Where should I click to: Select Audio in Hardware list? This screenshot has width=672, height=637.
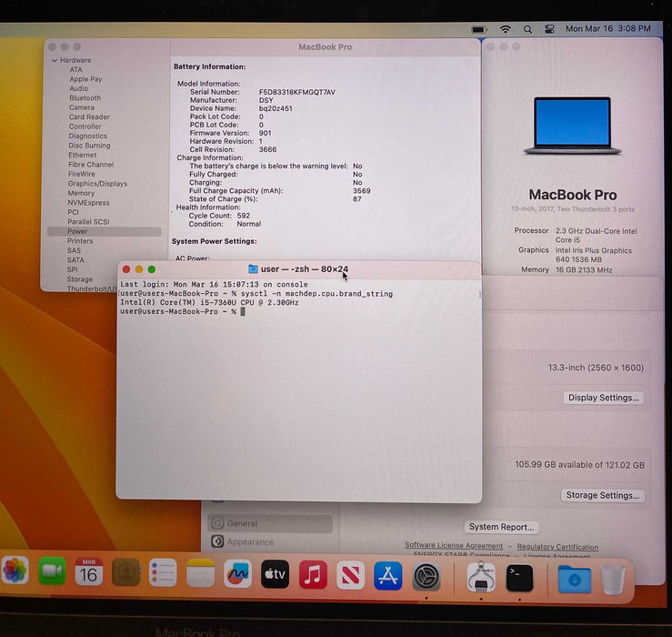point(79,88)
